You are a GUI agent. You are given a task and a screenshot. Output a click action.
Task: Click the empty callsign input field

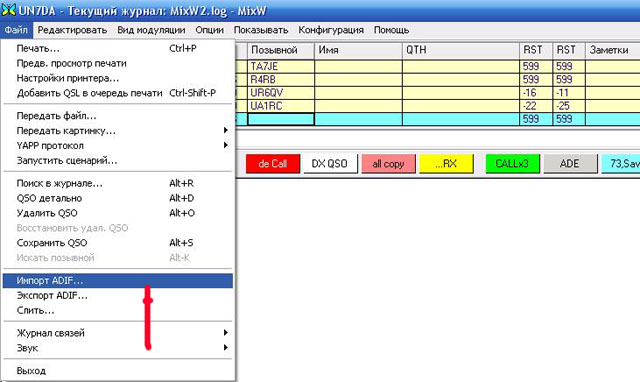[281, 119]
